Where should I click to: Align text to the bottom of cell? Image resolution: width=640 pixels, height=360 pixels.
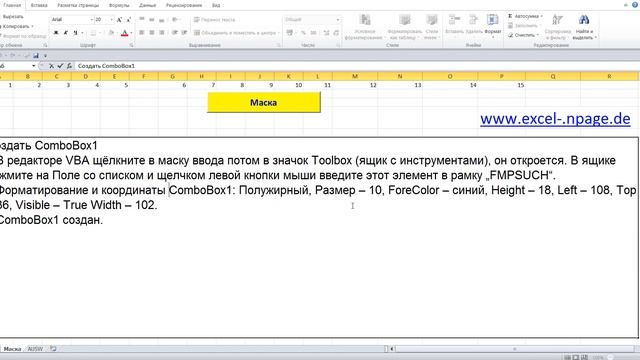[162, 20]
